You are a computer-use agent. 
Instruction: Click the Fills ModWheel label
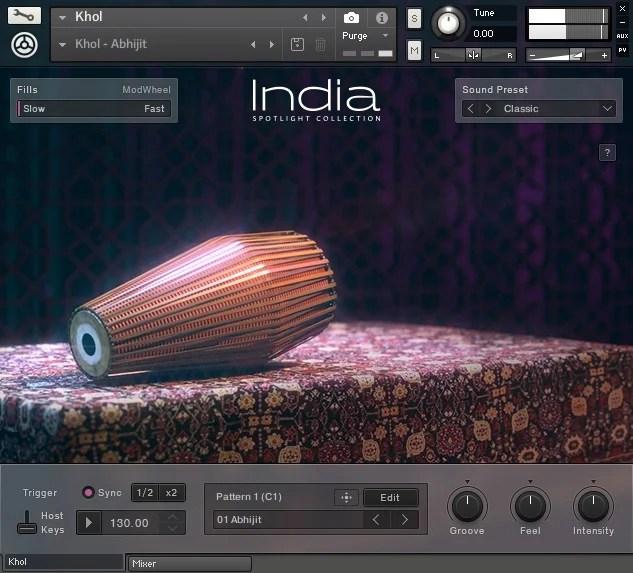click(147, 90)
